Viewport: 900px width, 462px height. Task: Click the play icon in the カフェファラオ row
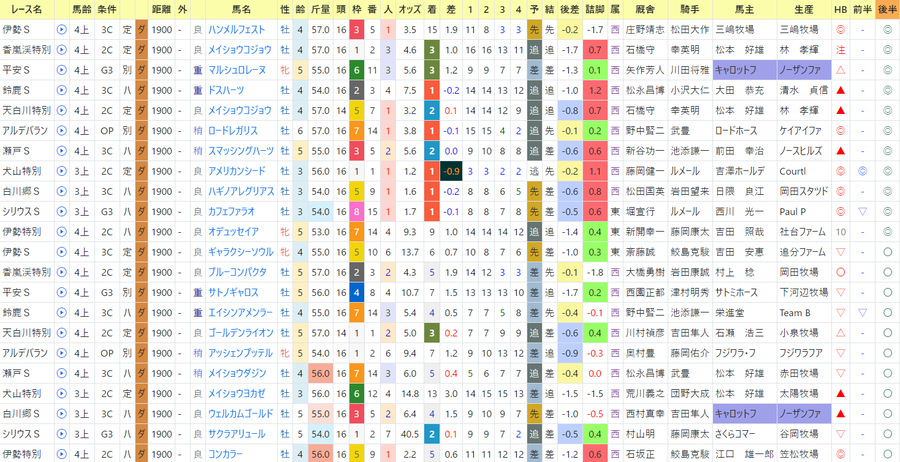(62, 212)
